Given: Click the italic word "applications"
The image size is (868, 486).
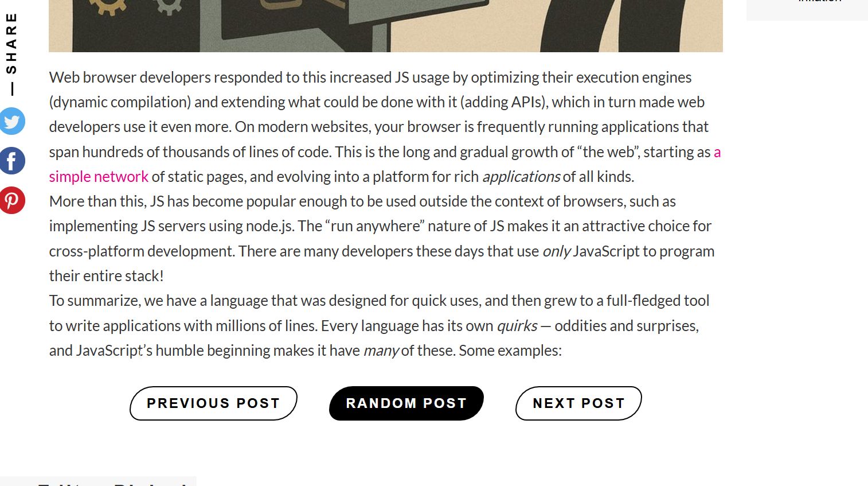Looking at the screenshot, I should (521, 177).
